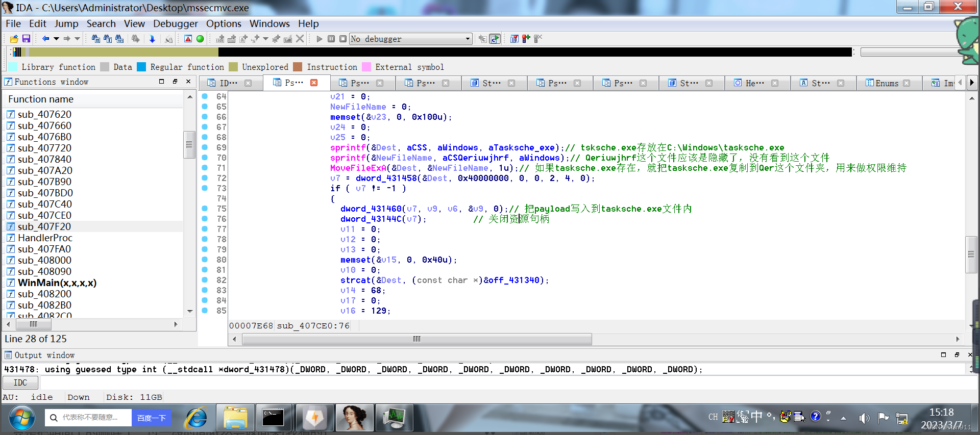Open the View menu
The image size is (980, 435).
134,23
